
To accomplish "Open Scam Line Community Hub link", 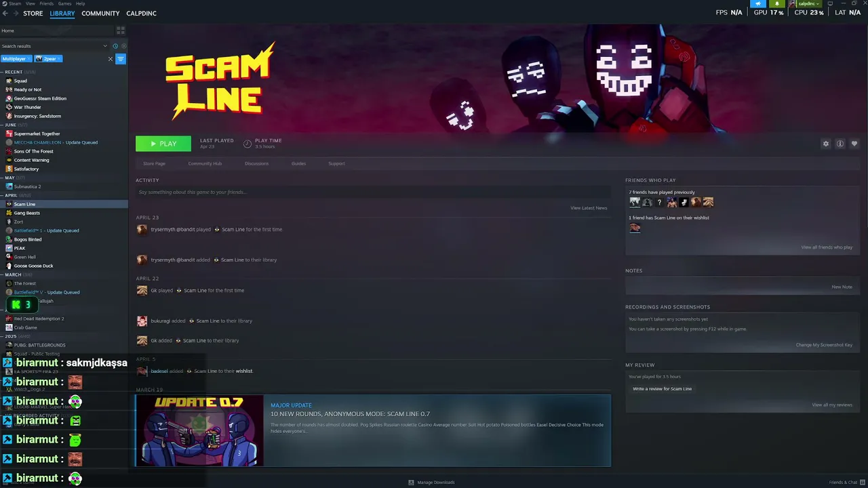I will (x=205, y=163).
